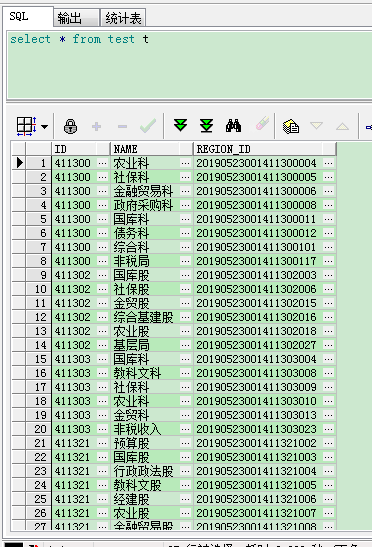372x547 pixels.
Task: Open ellipsis editor for 行政政法股
Action: click(185, 471)
